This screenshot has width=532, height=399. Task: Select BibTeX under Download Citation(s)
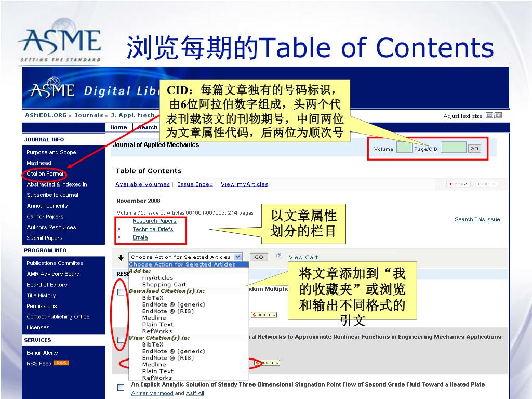(x=153, y=298)
